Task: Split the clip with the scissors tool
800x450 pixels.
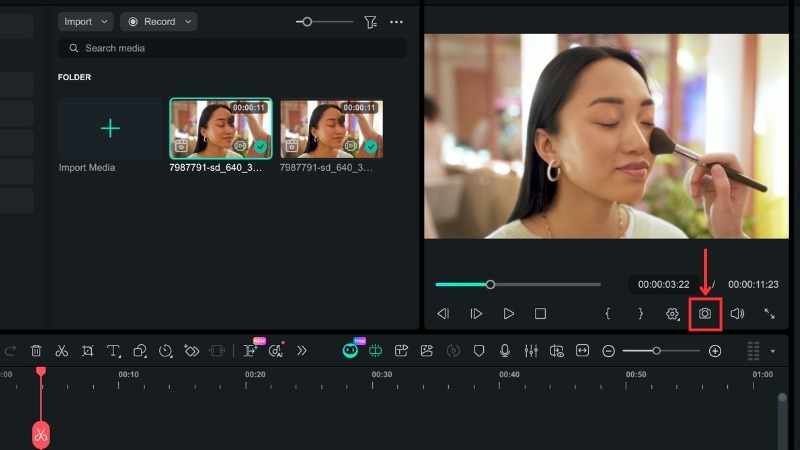Action: [61, 351]
